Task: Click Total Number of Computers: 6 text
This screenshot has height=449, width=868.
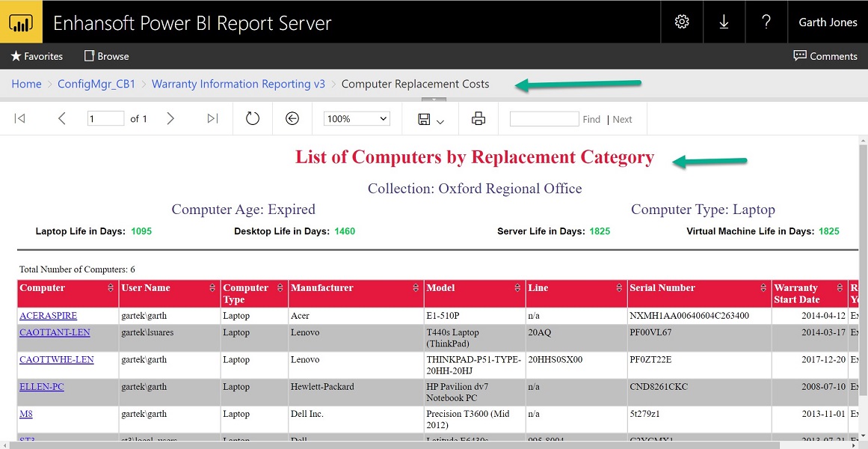Action: (x=77, y=269)
